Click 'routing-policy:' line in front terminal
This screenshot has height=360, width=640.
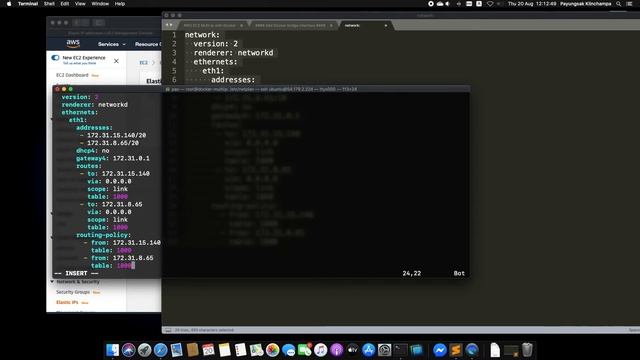click(104, 235)
